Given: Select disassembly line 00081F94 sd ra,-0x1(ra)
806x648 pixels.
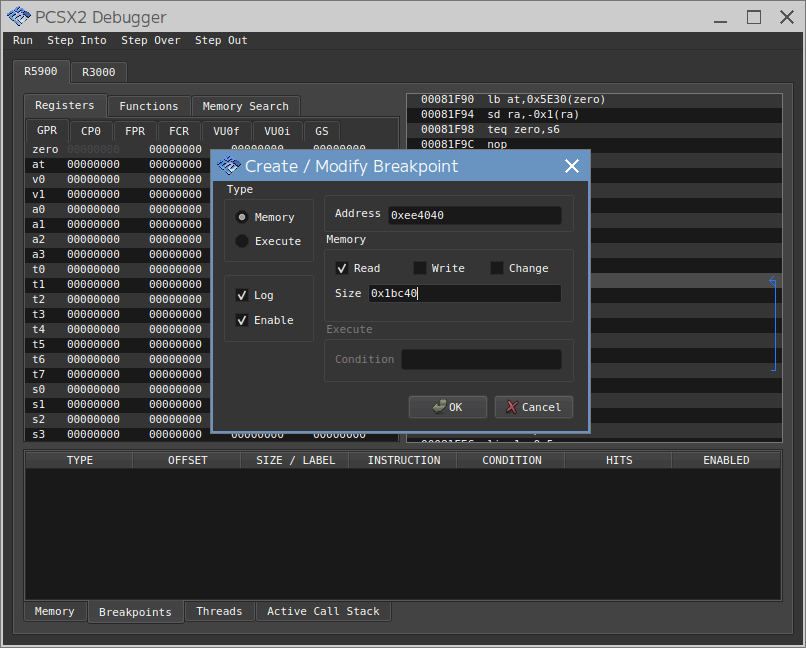Looking at the screenshot, I should coord(594,115).
